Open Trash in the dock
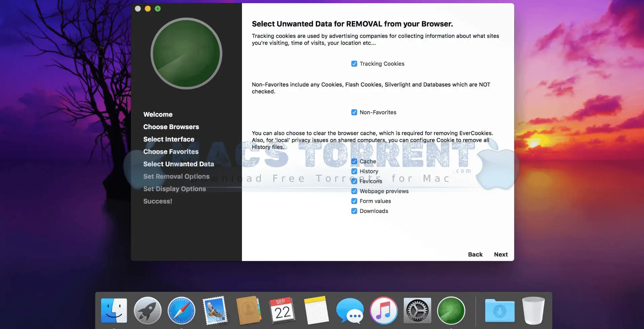 533,310
